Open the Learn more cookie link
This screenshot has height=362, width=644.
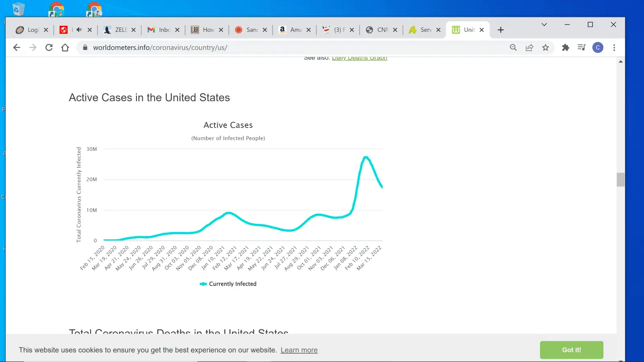pyautogui.click(x=299, y=350)
